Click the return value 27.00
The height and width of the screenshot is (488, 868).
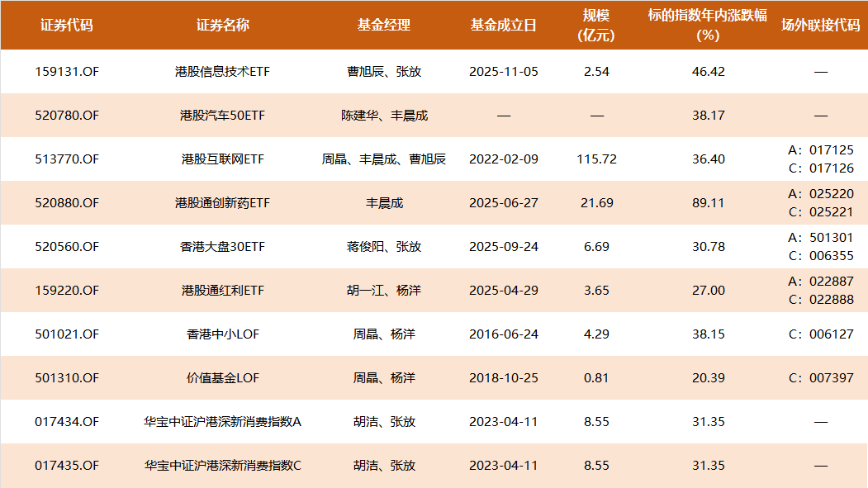[x=709, y=291]
